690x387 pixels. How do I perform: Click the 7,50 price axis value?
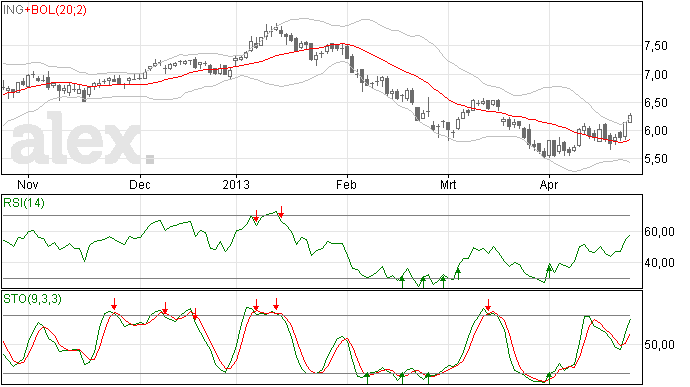pyautogui.click(x=656, y=46)
